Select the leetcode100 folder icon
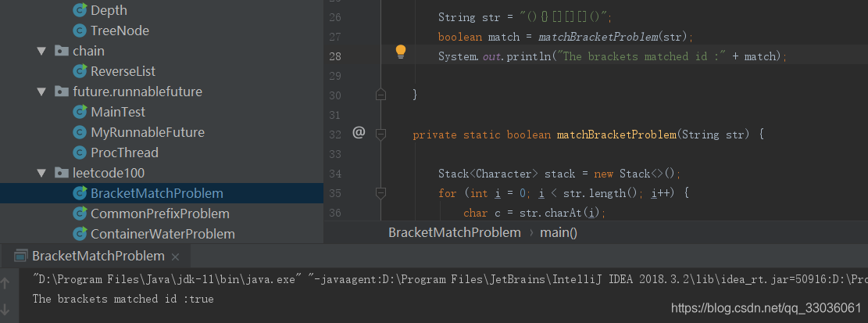The width and height of the screenshot is (868, 323). point(62,173)
